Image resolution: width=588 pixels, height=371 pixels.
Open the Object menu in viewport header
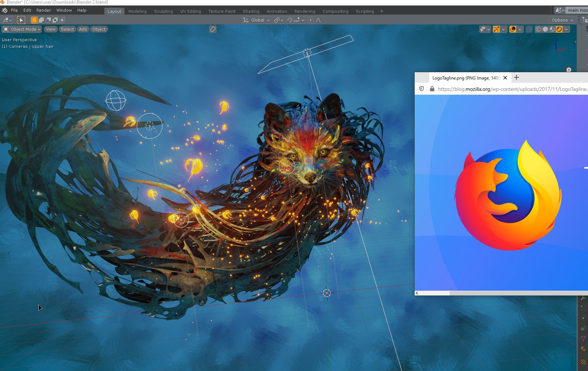(x=99, y=29)
